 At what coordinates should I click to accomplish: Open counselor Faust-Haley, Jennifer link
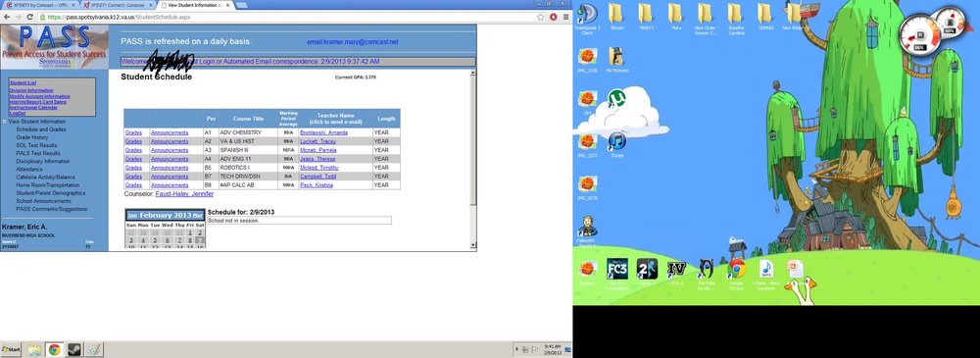[x=184, y=194]
